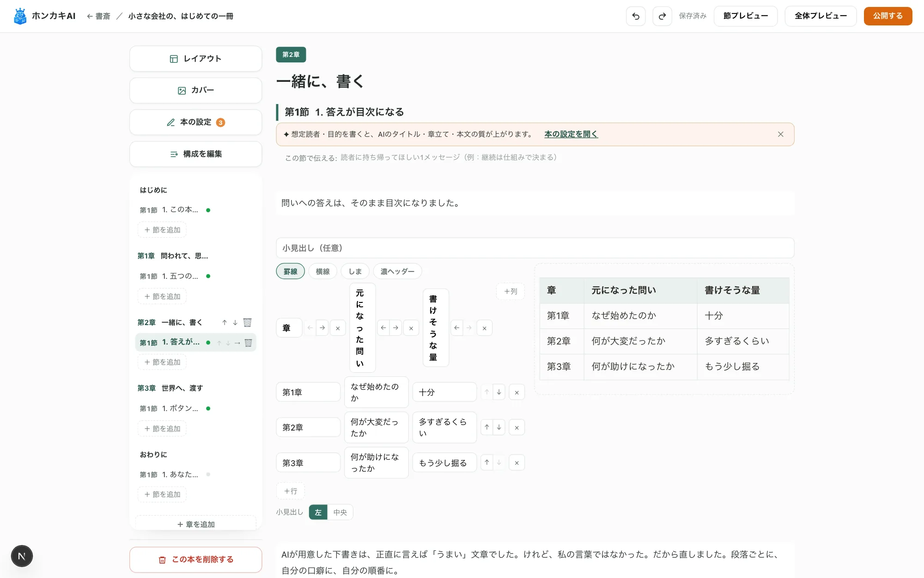Move chapter 第2章 一緒に、書く up
The image size is (924, 578).
(x=225, y=322)
